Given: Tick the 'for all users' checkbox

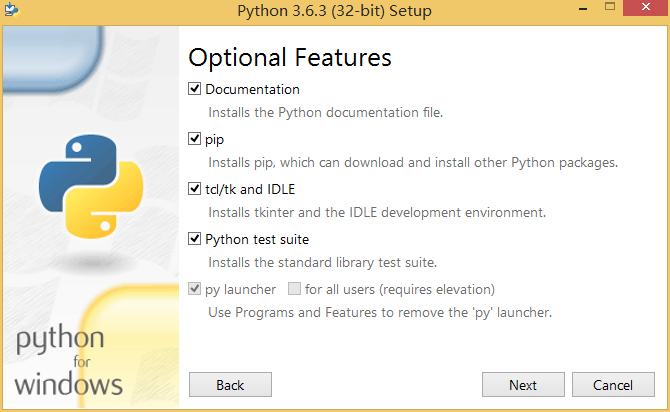Looking at the screenshot, I should tap(294, 289).
